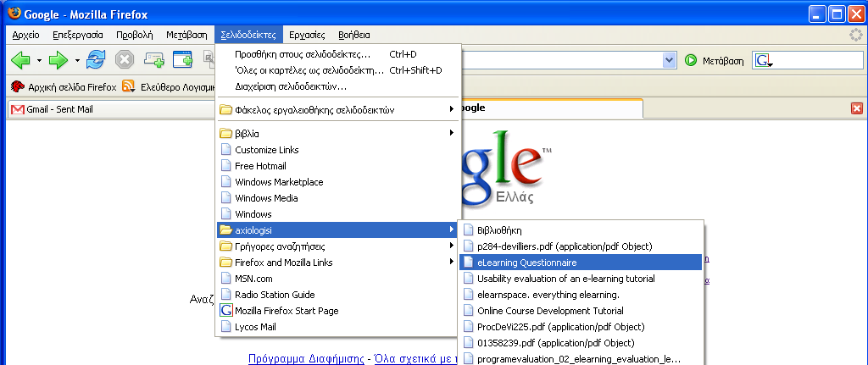Screen dimensions: 868x365
Task: Click the loading throbber icon
Action: pos(856,35)
